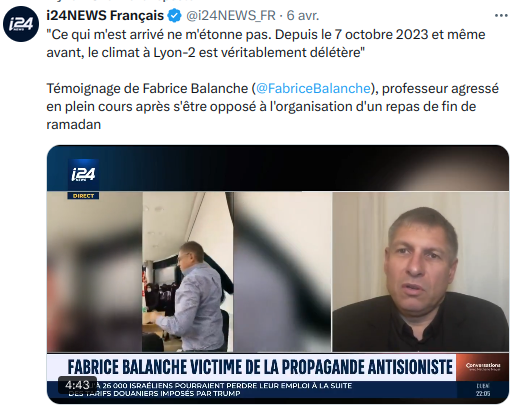This screenshot has width=520, height=413.
Task: Open the three-dots more options menu
Action: point(501,16)
